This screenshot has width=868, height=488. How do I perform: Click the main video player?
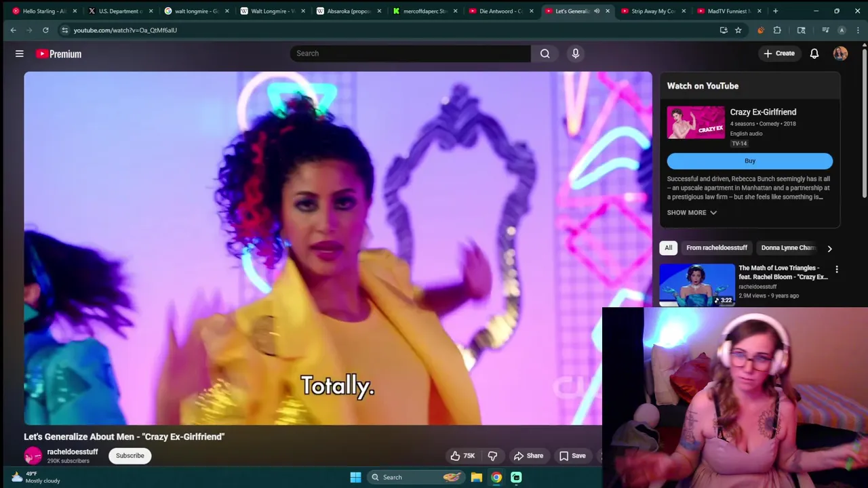tap(338, 248)
